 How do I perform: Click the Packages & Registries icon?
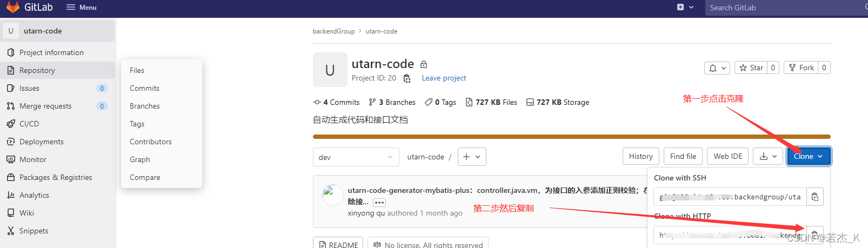[11, 177]
